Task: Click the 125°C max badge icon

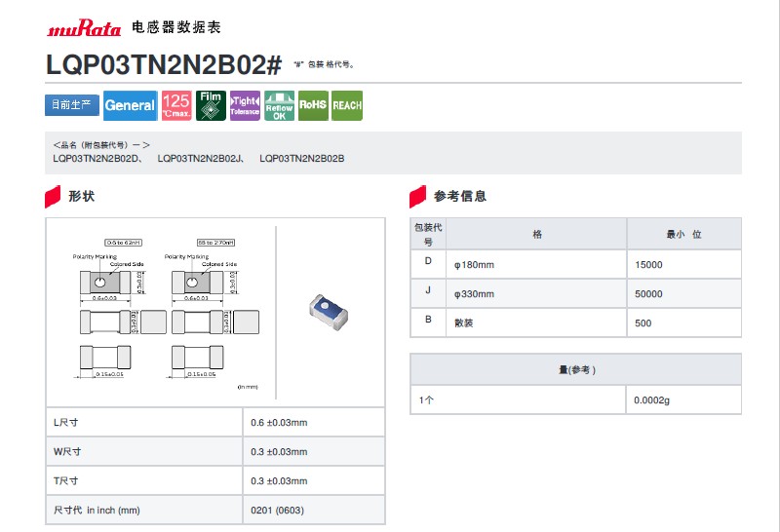Action: click(176, 105)
